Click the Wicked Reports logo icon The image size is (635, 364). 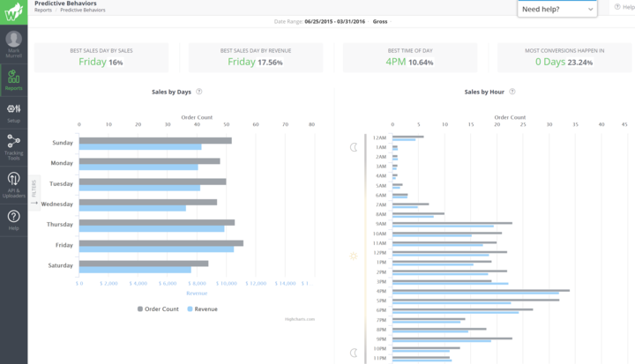pos(14,12)
